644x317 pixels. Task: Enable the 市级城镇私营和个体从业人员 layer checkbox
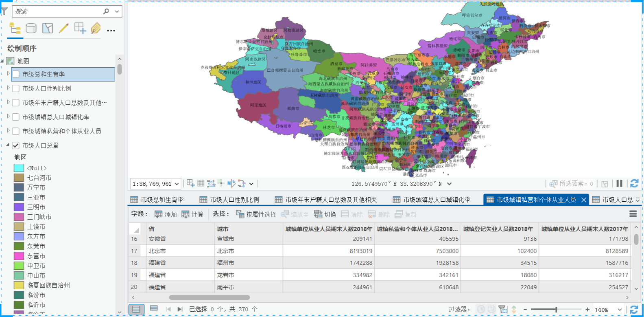(x=16, y=131)
